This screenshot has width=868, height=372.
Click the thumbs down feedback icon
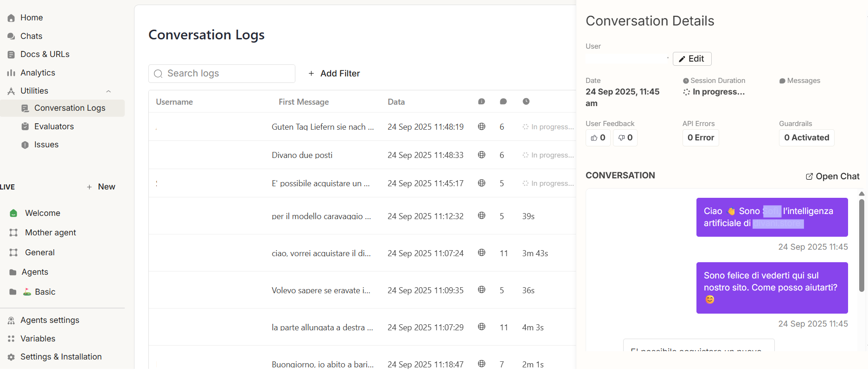pos(621,138)
